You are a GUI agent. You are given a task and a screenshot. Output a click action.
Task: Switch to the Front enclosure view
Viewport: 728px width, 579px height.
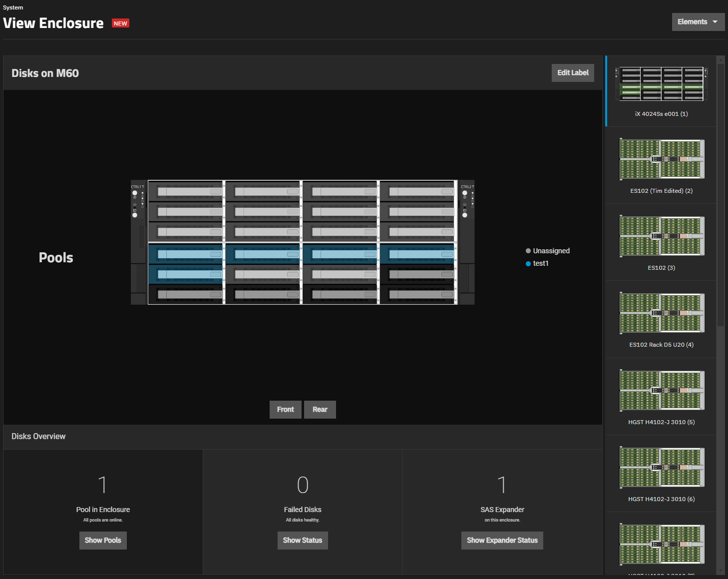285,410
